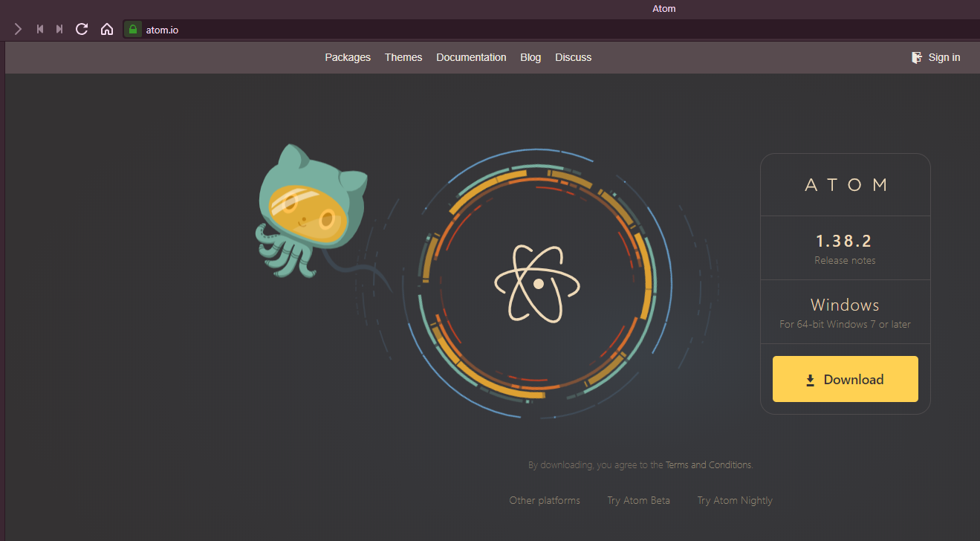
Task: Click the download arrow inside the yellow button
Action: tap(810, 380)
